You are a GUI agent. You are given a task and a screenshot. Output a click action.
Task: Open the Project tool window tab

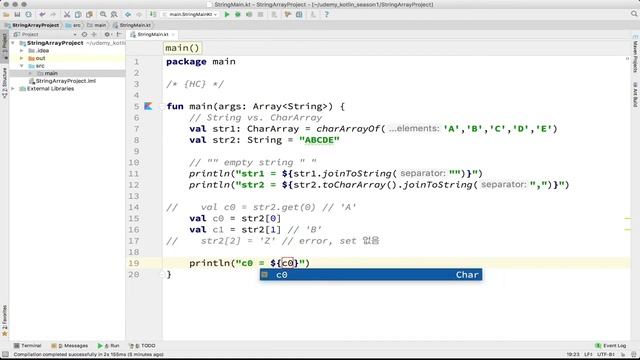[4, 46]
